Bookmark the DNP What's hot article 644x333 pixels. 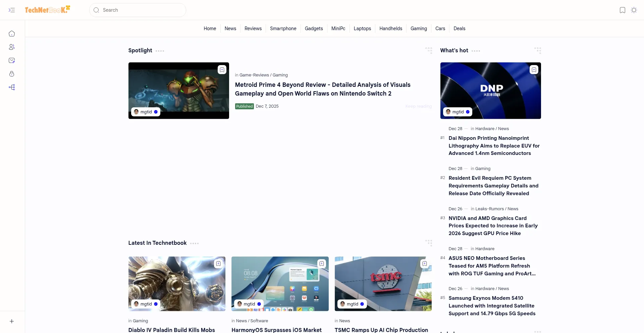(534, 69)
